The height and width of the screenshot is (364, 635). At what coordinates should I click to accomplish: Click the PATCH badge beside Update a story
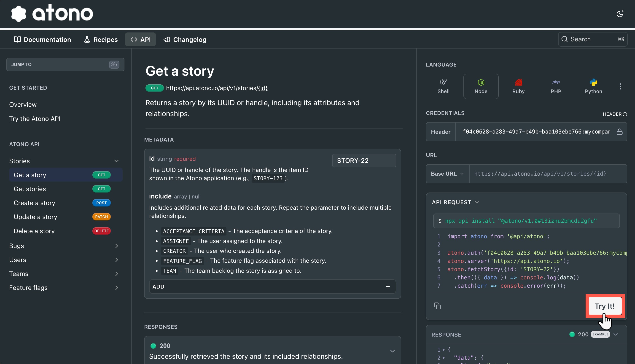102,217
